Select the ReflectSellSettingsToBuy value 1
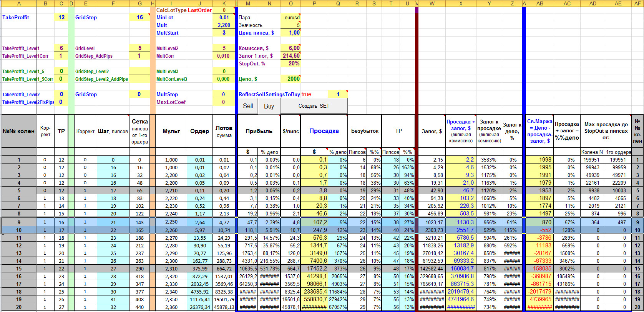 point(338,94)
